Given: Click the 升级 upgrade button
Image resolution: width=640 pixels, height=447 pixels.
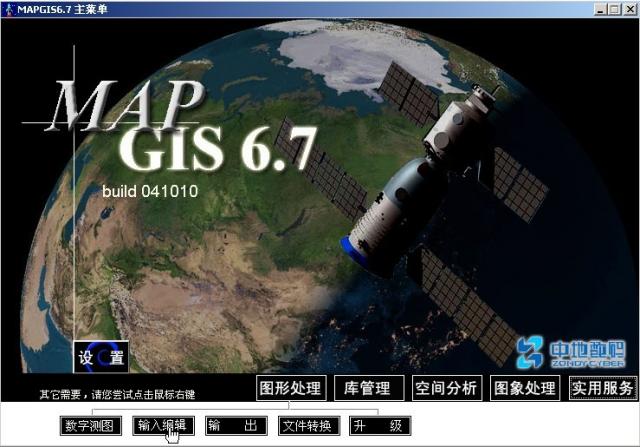Looking at the screenshot, I should (380, 426).
